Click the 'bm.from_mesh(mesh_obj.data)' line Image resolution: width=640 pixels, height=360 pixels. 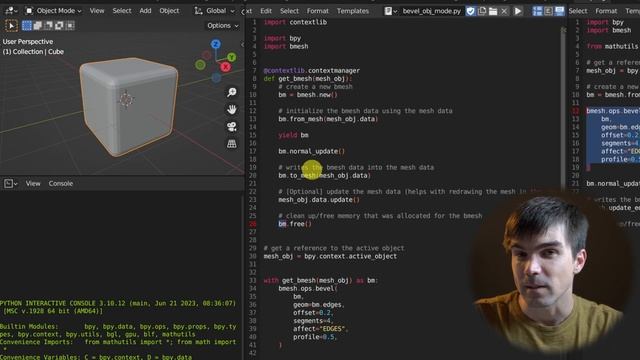click(328, 119)
